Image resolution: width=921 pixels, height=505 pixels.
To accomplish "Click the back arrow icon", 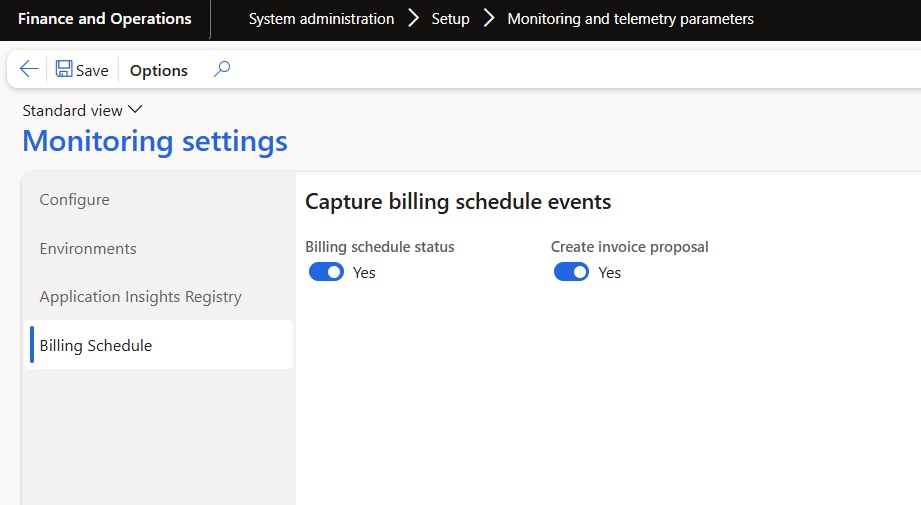I will coord(29,69).
